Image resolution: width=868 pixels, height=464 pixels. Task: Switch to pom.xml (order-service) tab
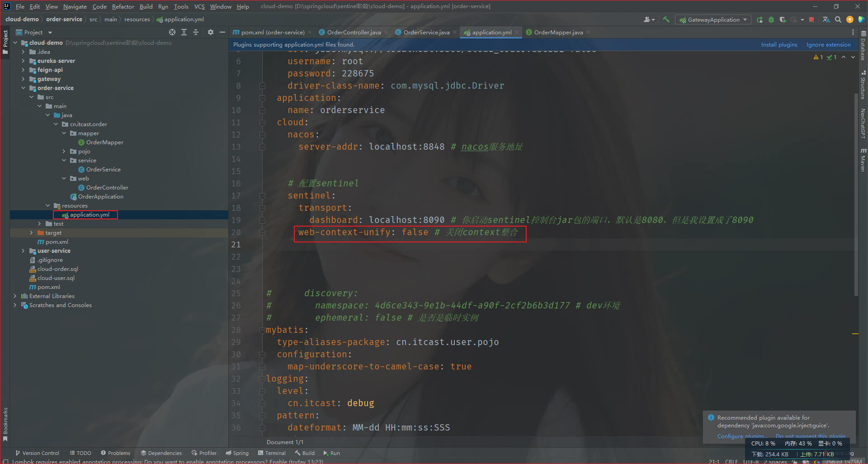[x=272, y=32]
